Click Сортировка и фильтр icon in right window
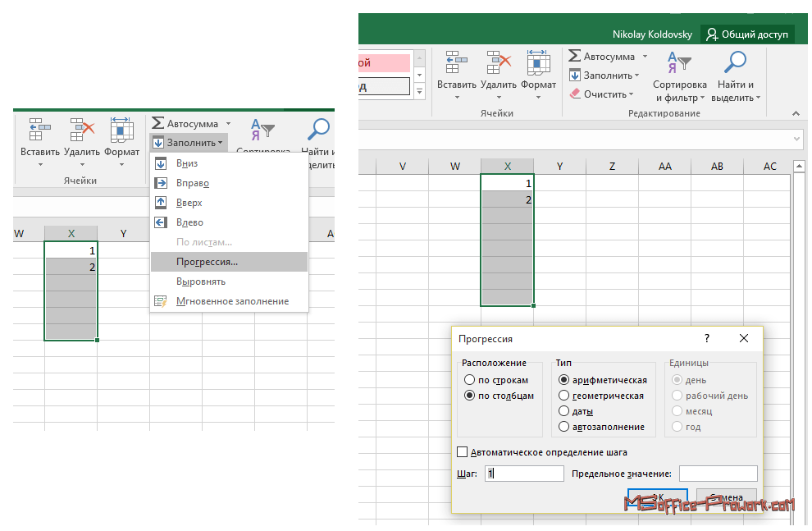Viewport: 812px width, 531px height. (679, 62)
